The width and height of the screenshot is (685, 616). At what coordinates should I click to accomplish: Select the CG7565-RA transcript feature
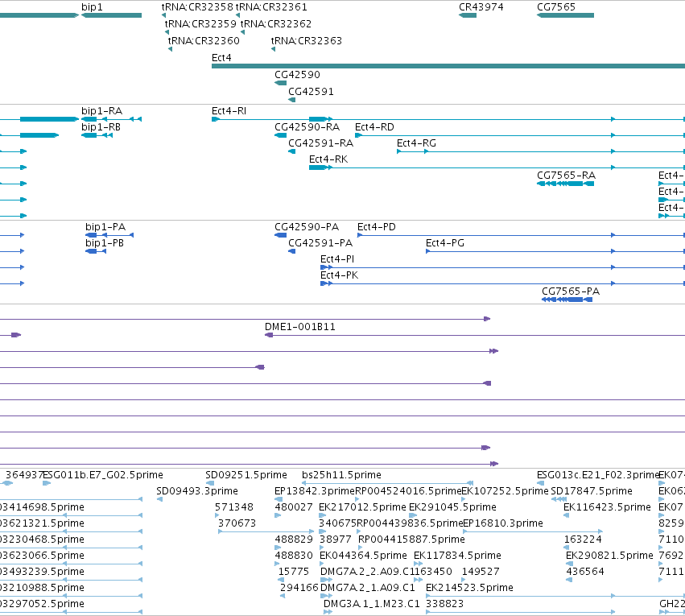click(565, 184)
